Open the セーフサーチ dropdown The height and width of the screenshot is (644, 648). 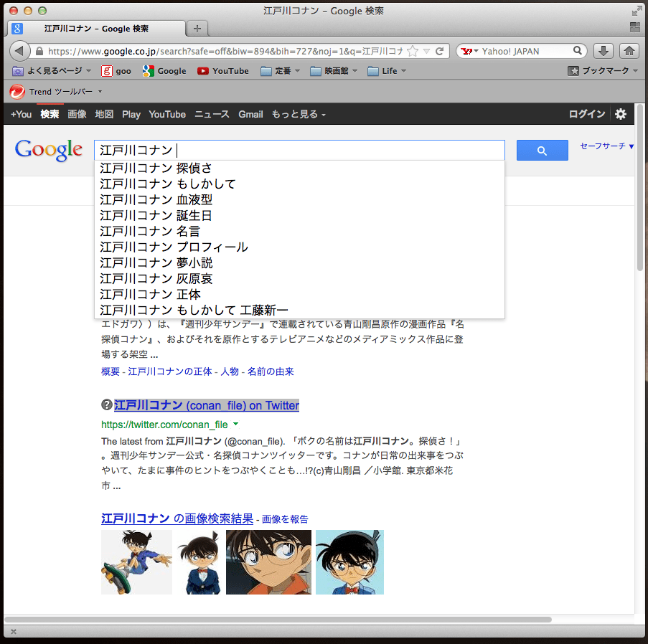[606, 146]
